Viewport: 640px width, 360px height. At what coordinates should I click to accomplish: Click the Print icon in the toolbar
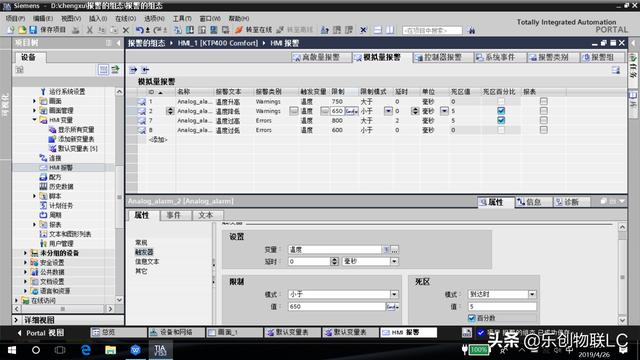point(76,30)
